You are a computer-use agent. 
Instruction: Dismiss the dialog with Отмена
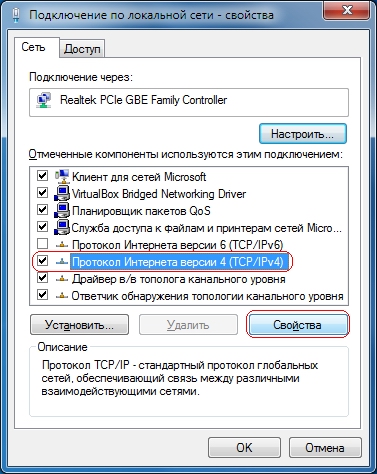point(325,447)
